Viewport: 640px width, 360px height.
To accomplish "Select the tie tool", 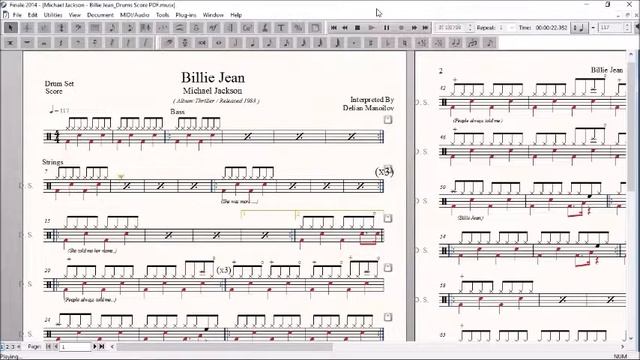I will pyautogui.click(x=455, y=42).
